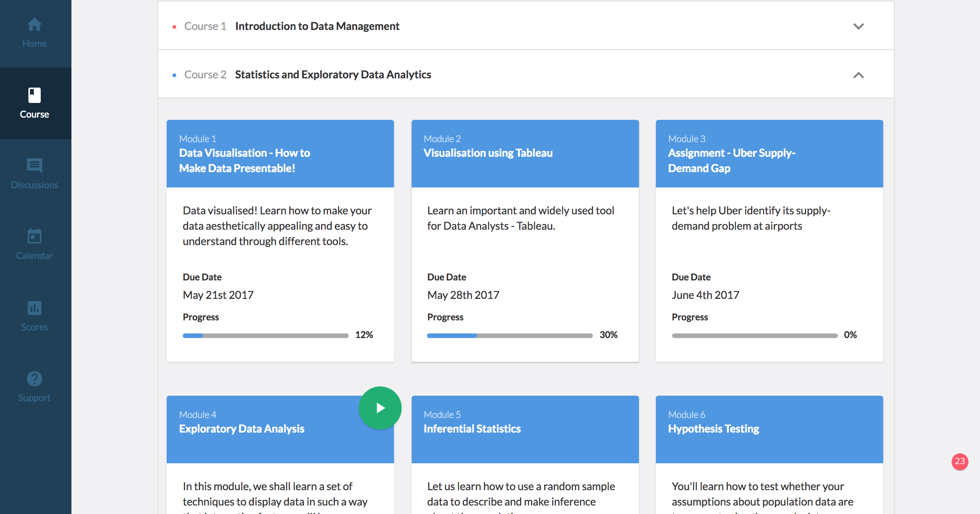Click Module 2 description about Tableau

[x=520, y=218]
